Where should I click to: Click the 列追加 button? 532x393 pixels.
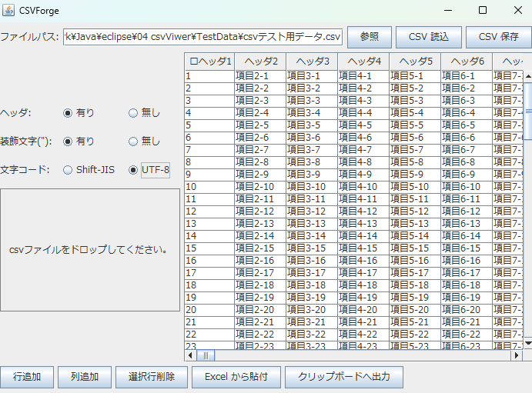[x=85, y=377]
